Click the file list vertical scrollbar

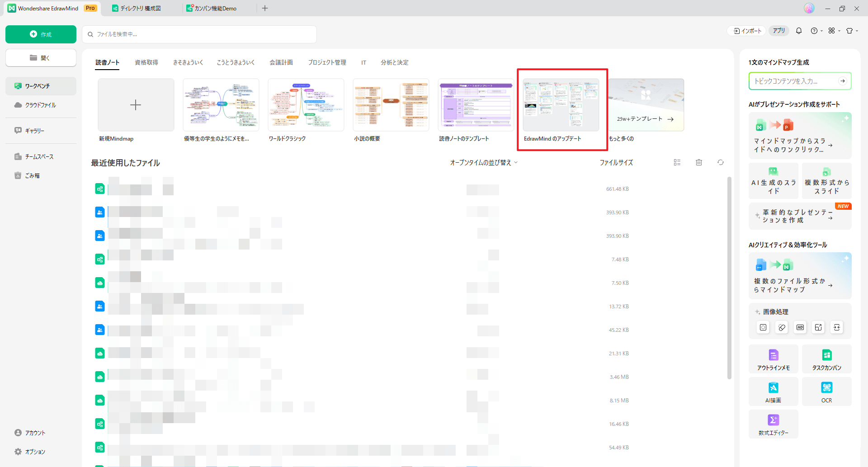tap(729, 278)
